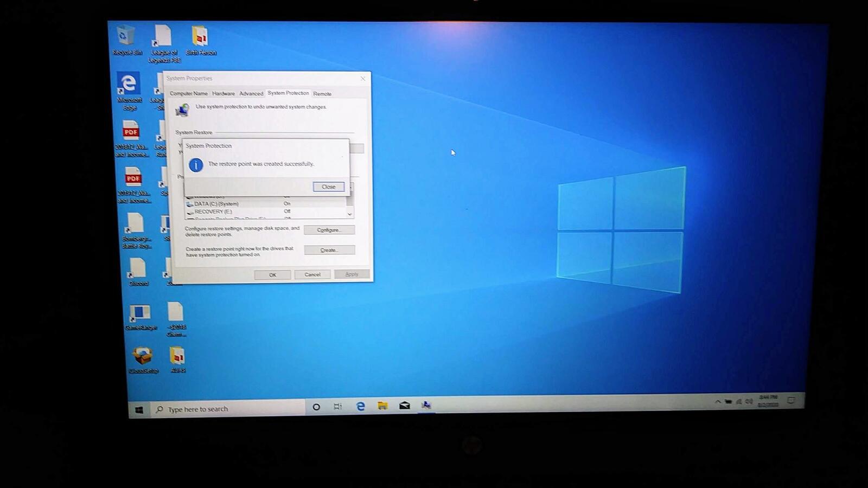868x488 pixels.
Task: Open the Recycle Bin desktop icon
Action: click(x=126, y=38)
